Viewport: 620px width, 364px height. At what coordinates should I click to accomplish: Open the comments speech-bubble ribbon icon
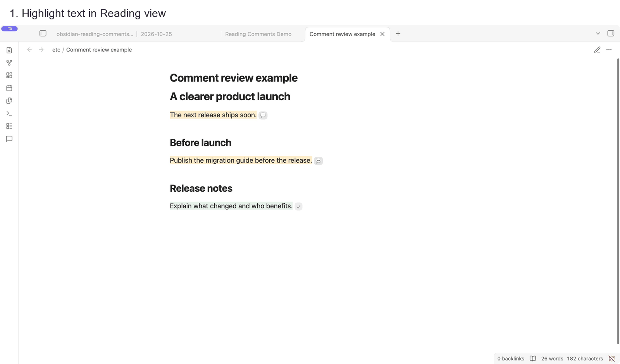pos(9,139)
